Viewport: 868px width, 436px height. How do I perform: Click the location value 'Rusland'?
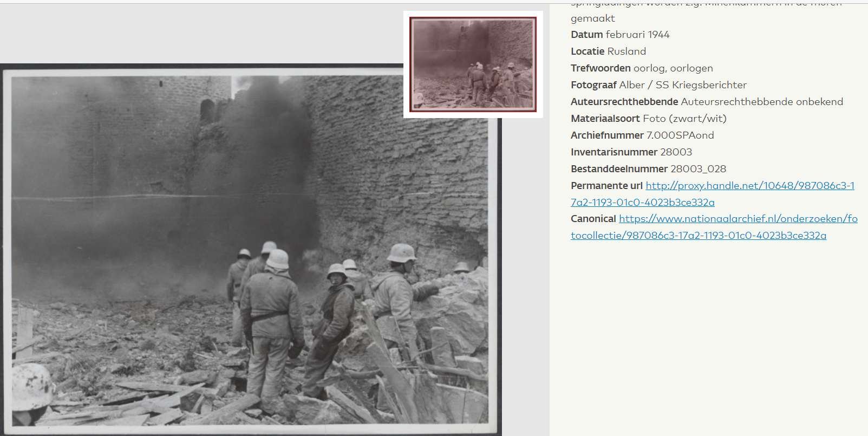click(626, 51)
